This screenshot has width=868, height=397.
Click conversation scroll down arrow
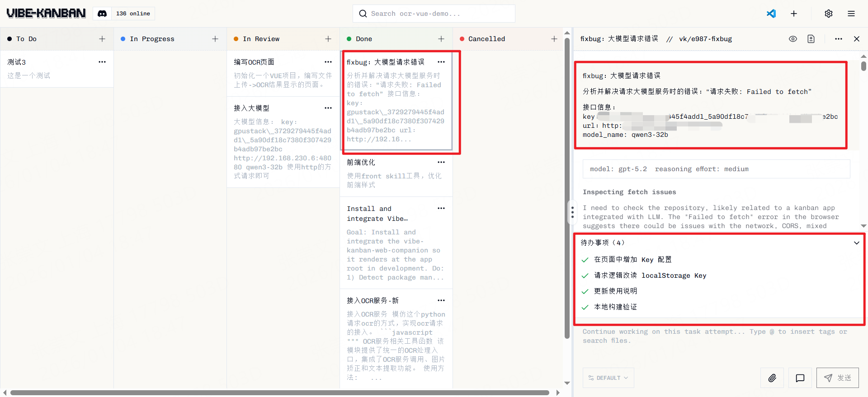(x=863, y=226)
